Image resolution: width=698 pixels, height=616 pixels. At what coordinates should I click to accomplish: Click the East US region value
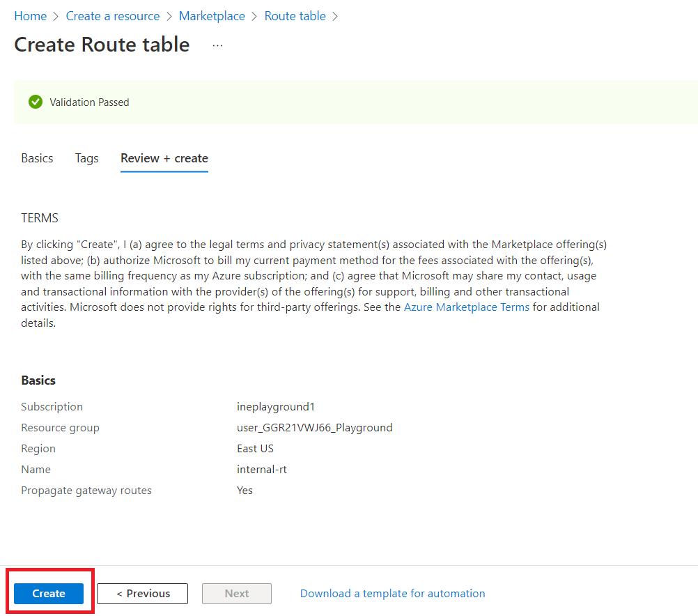255,449
